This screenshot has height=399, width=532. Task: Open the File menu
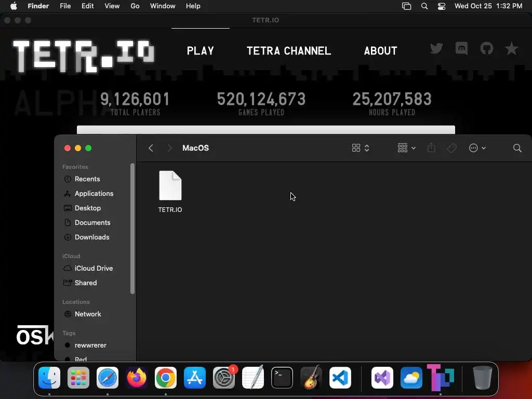[x=65, y=6]
